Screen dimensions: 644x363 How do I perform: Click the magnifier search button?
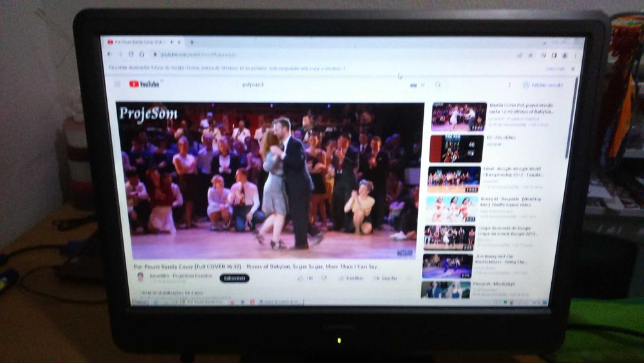(x=438, y=84)
